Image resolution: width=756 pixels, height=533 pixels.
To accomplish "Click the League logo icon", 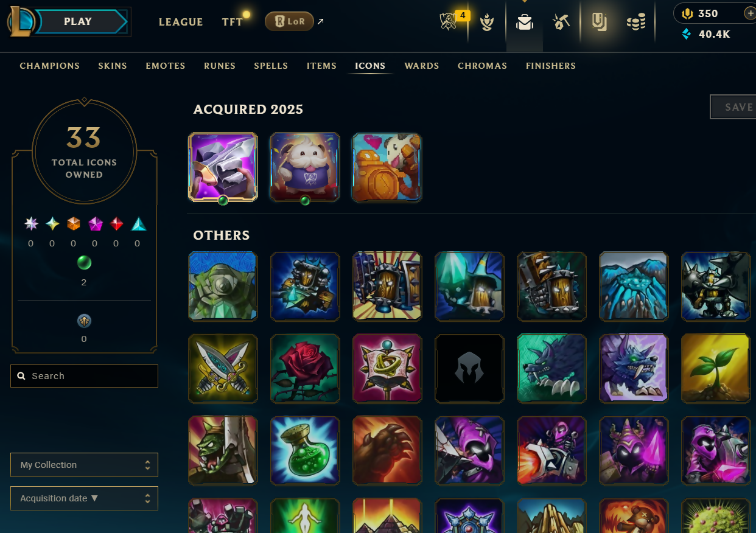I will pos(21,21).
